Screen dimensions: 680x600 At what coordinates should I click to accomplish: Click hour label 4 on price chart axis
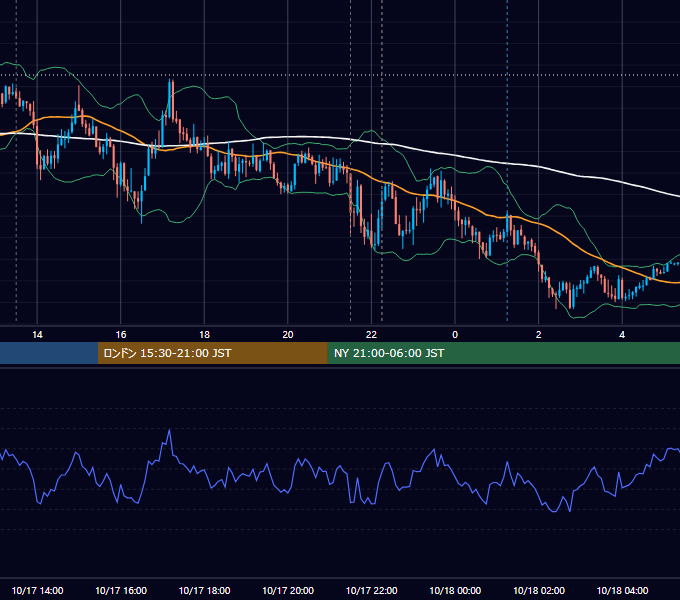[622, 335]
